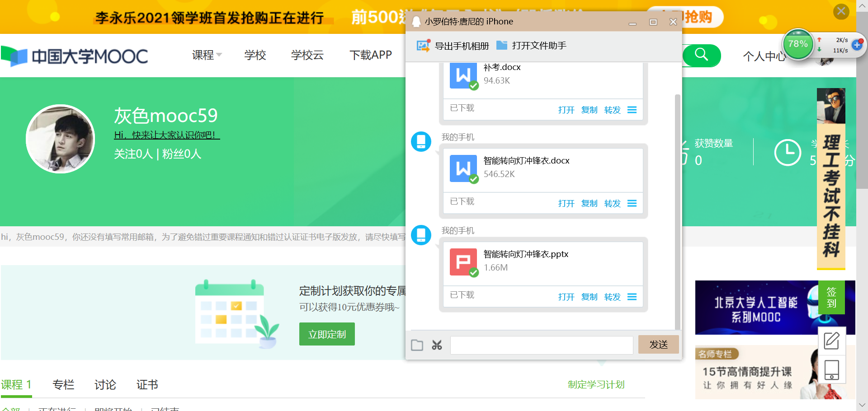Click the send file folder icon in chat
The image size is (868, 411).
click(417, 345)
